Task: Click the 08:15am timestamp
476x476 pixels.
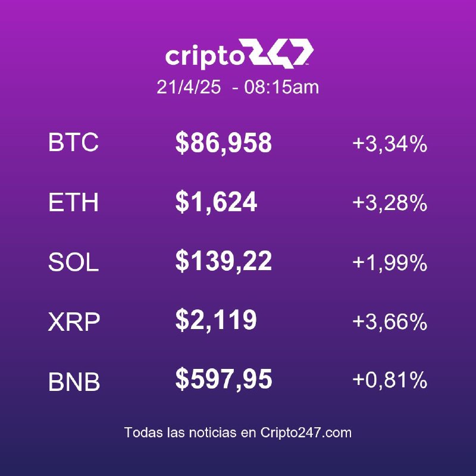Action: click(281, 87)
